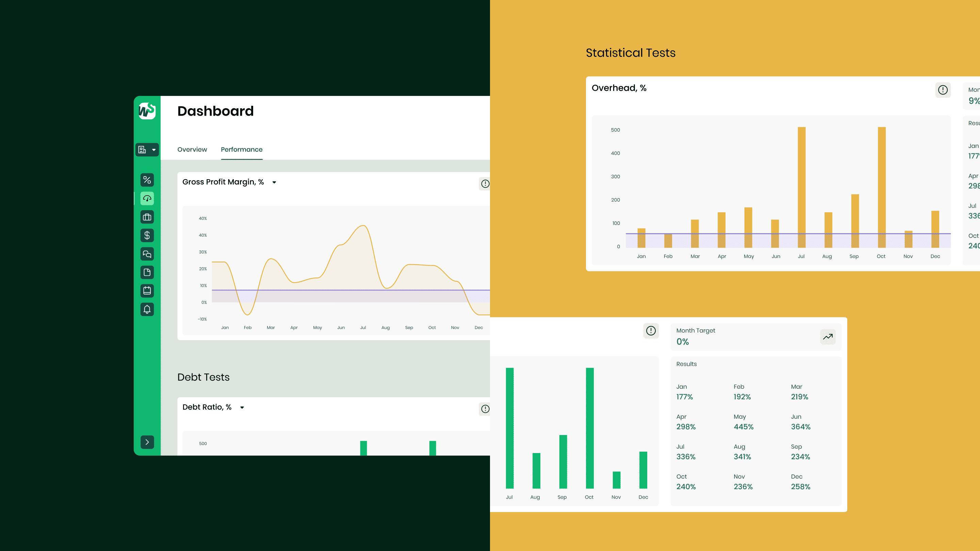The image size is (980, 551).
Task: Select the gauge performance sidebar icon
Action: [x=147, y=199]
